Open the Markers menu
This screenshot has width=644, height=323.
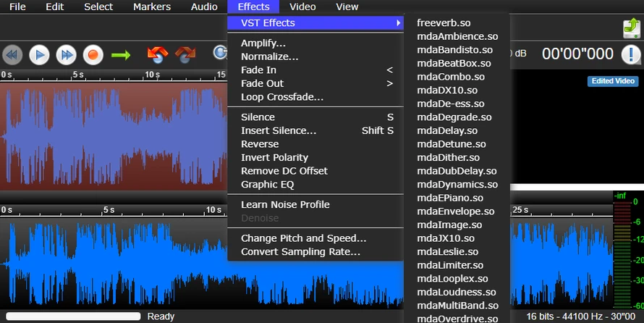(x=152, y=7)
